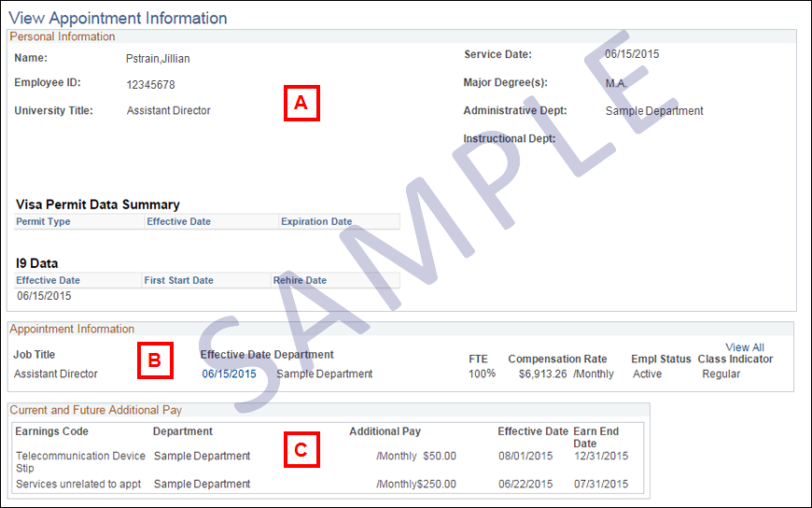Click the View Appointment Information page title
This screenshot has width=812, height=508.
[119, 18]
